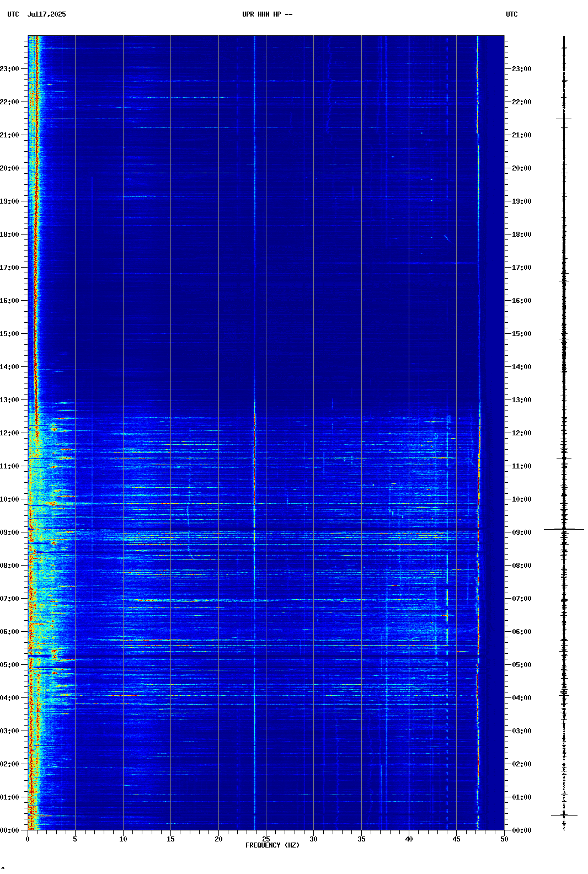Select the 18:00 label on the right time axis
Image resolution: width=588 pixels, height=874 pixels.
click(x=522, y=235)
